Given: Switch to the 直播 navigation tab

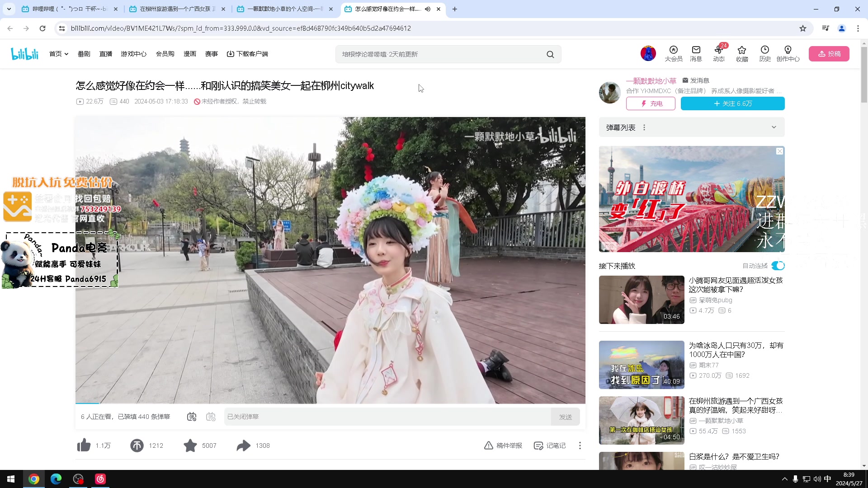Looking at the screenshot, I should (x=106, y=53).
